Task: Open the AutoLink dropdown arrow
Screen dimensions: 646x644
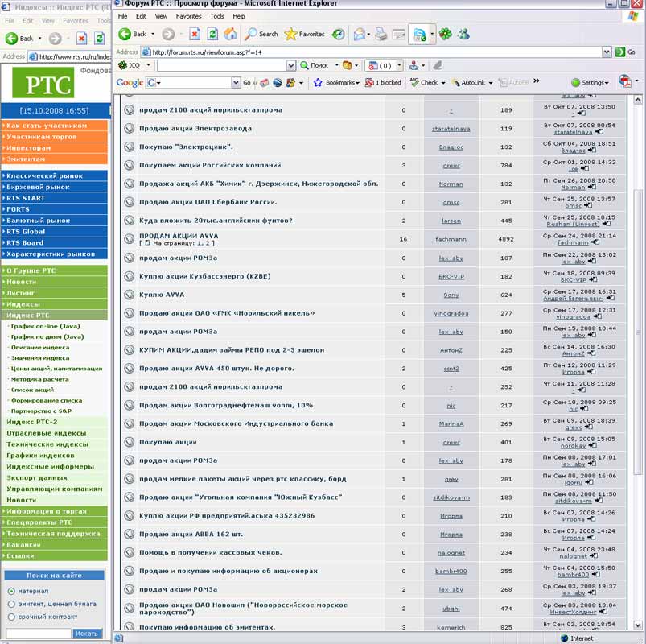Action: point(490,82)
